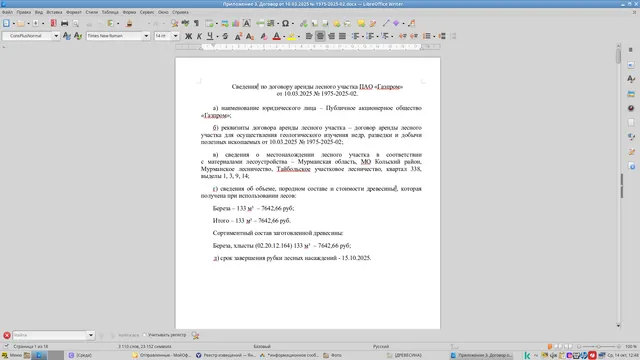Open the Правка menu
Image resolution: width=640 pixels, height=360 pixels.
(x=24, y=12)
